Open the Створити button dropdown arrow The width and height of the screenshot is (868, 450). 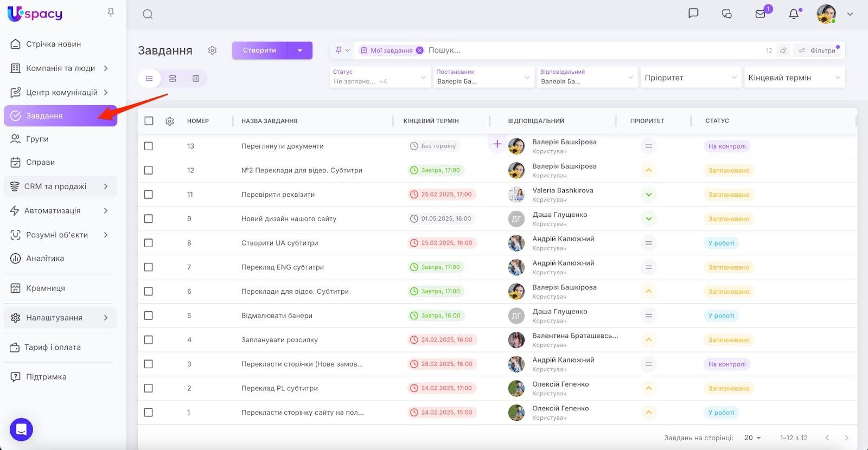pyautogui.click(x=300, y=50)
